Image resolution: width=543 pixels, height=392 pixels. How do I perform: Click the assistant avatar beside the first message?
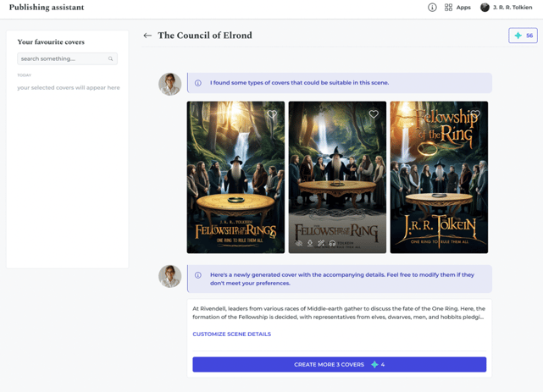[x=169, y=84]
